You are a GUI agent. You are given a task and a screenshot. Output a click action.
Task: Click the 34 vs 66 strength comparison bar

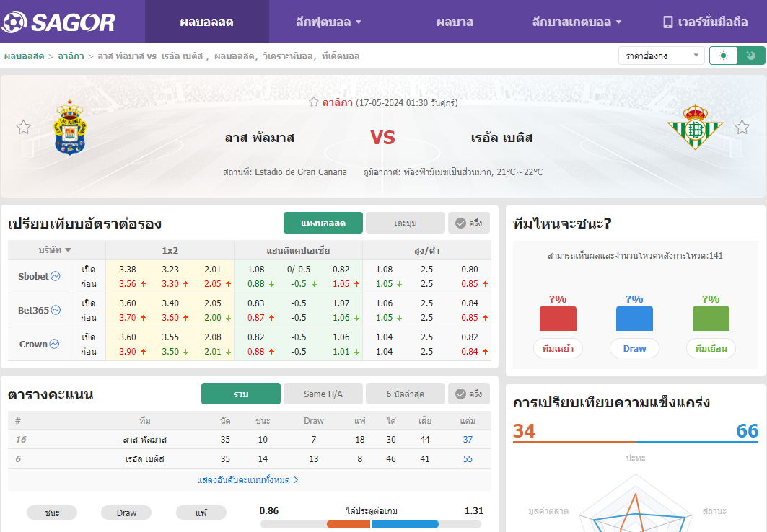click(x=636, y=442)
